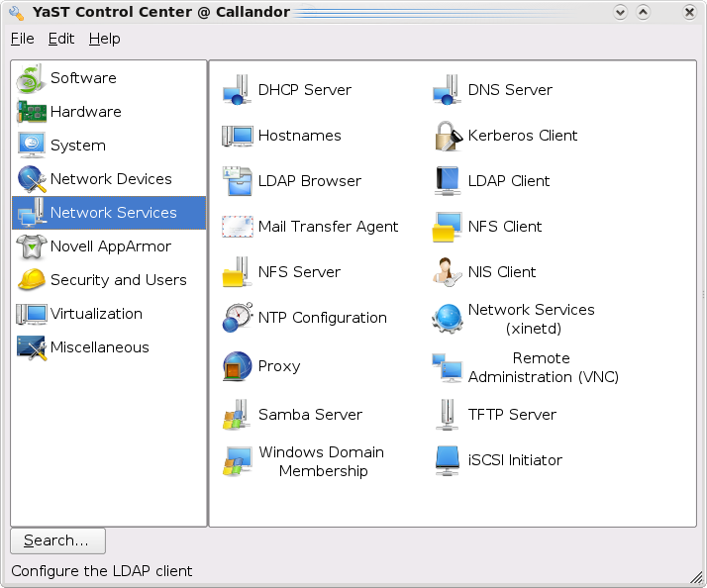Open the LDAP Browser icon
Viewport: 707px width, 588px height.
click(x=238, y=181)
